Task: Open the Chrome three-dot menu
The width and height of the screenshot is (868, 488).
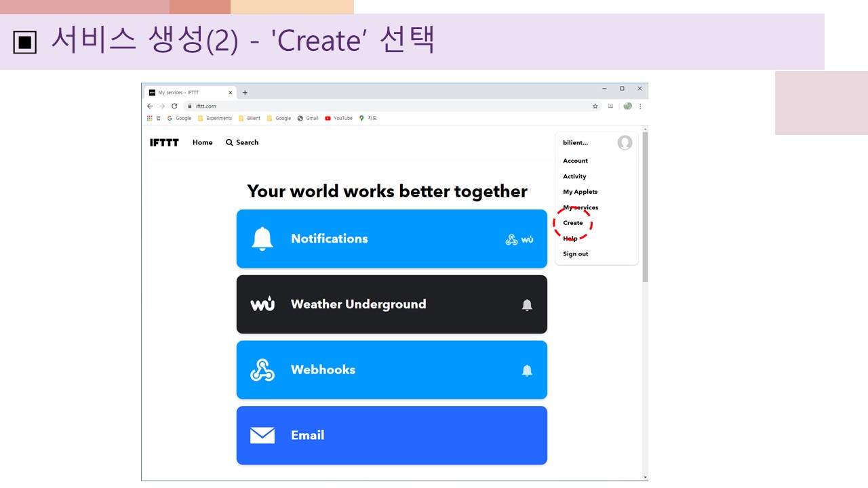Action: (640, 106)
